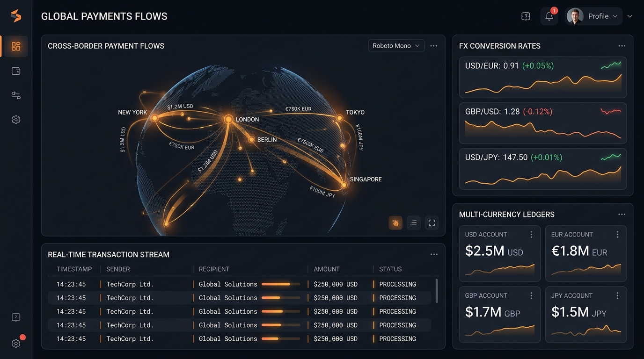The height and width of the screenshot is (359, 644).
Task: Click TechCorp Ltd. in first transaction row
Action: (x=130, y=284)
